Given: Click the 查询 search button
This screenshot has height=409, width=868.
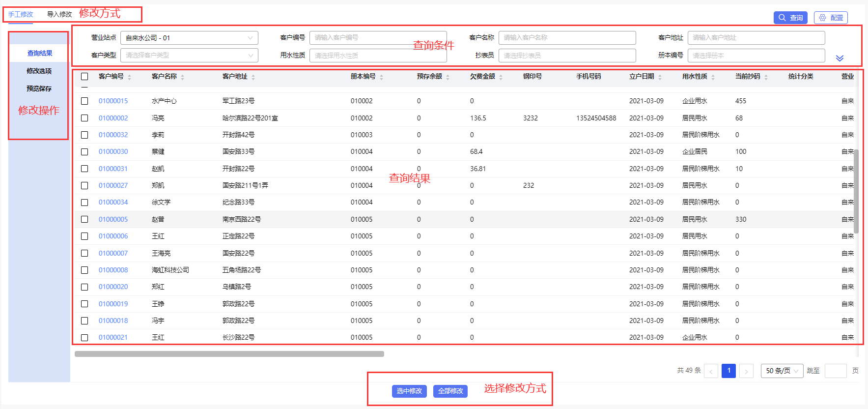Looking at the screenshot, I should tap(790, 18).
